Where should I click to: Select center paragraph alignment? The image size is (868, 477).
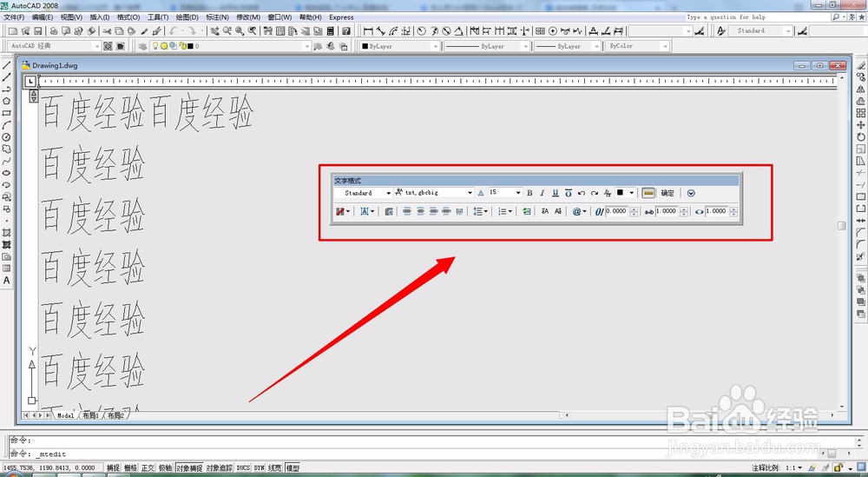click(x=420, y=211)
